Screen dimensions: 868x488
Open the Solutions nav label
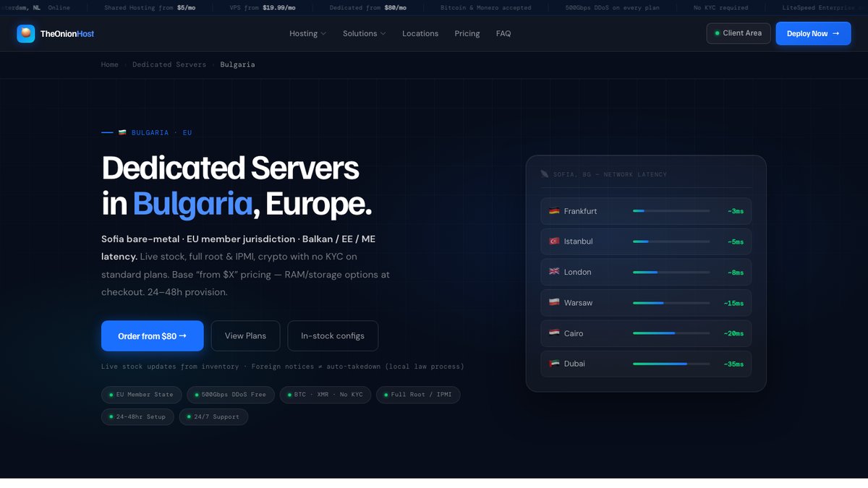tap(359, 34)
